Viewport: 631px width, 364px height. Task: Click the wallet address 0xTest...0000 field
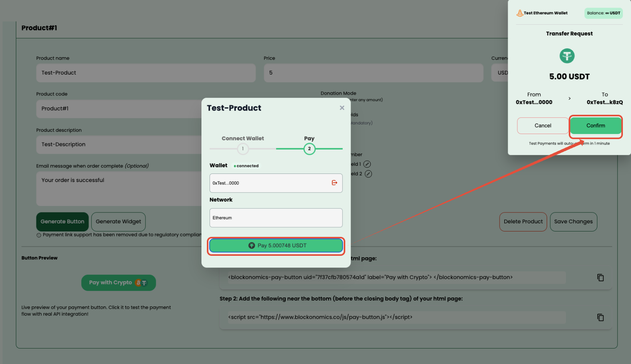(x=276, y=183)
